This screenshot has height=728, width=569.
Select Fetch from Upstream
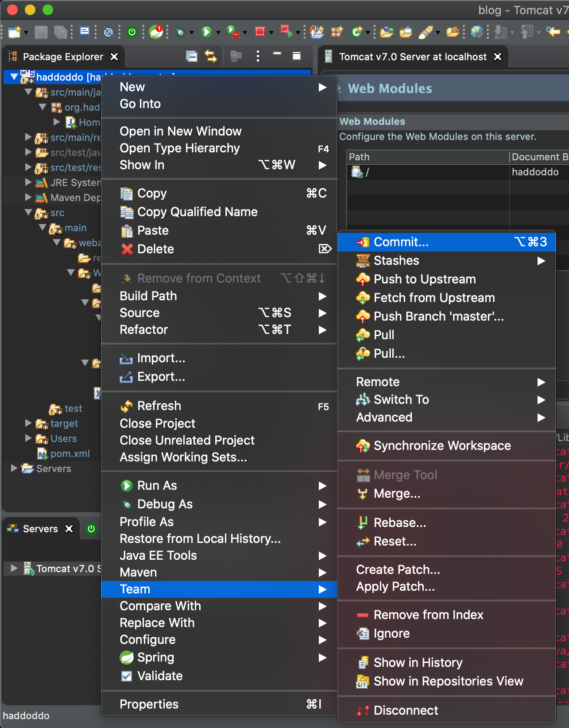[x=446, y=298]
